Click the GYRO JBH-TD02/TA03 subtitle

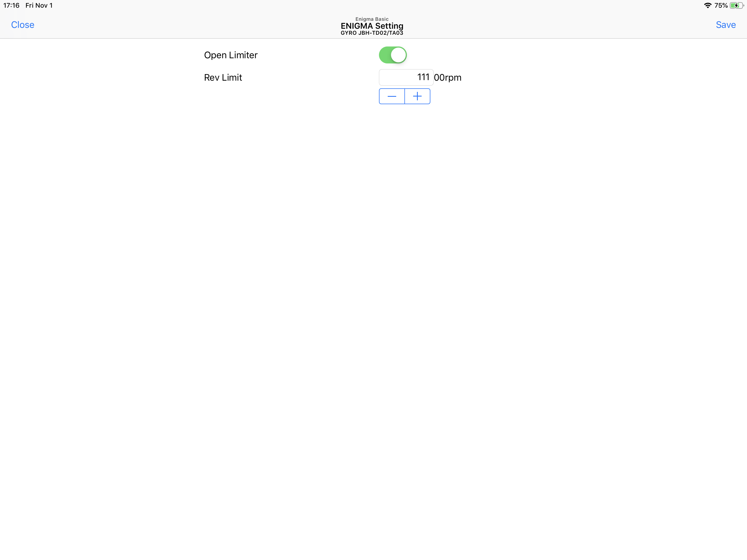tap(372, 33)
